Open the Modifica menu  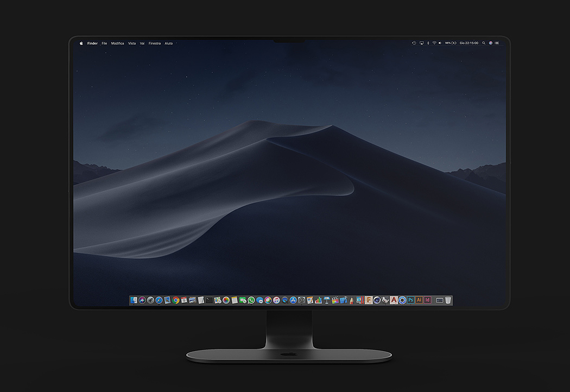pos(117,43)
